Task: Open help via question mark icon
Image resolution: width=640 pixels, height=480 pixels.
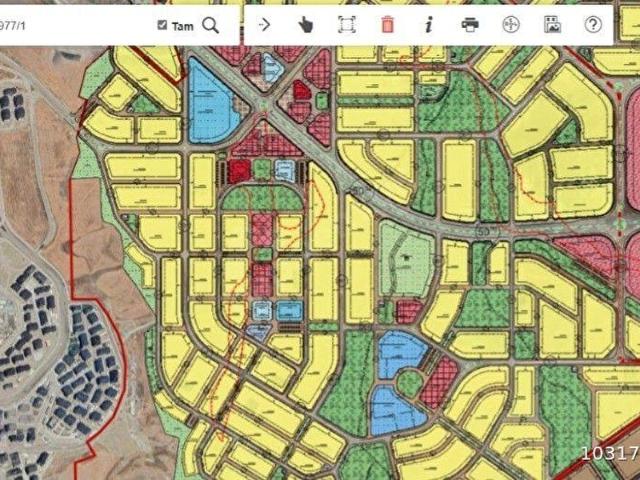Action: pos(593,25)
